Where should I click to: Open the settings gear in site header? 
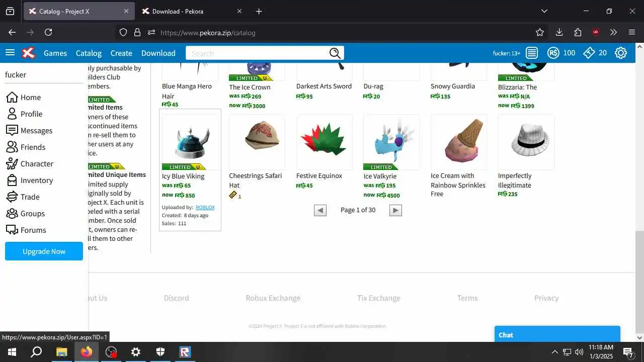point(621,53)
